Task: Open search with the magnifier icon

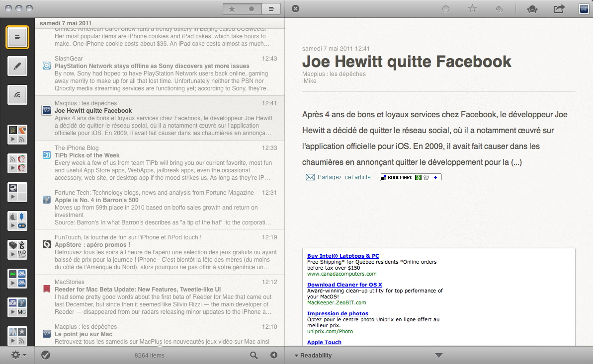Action: (254, 355)
